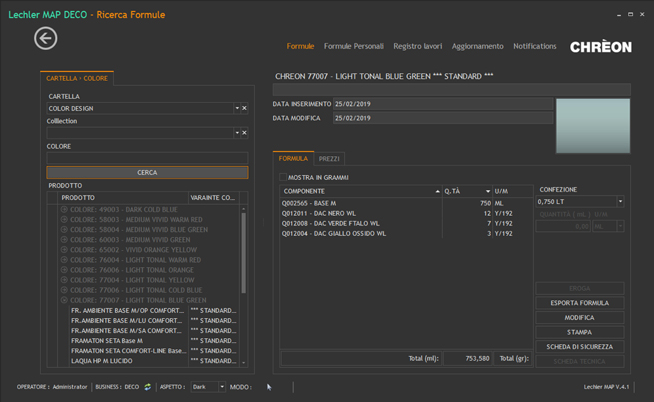Click the Total (ml) value 753,580
Viewport: 654px width, 402px height.
pyautogui.click(x=467, y=358)
